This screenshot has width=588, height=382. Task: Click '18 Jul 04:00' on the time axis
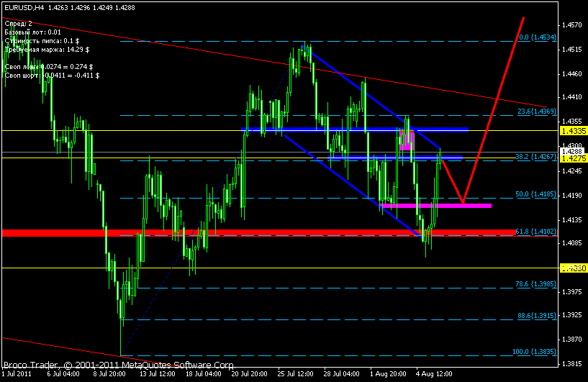click(204, 374)
